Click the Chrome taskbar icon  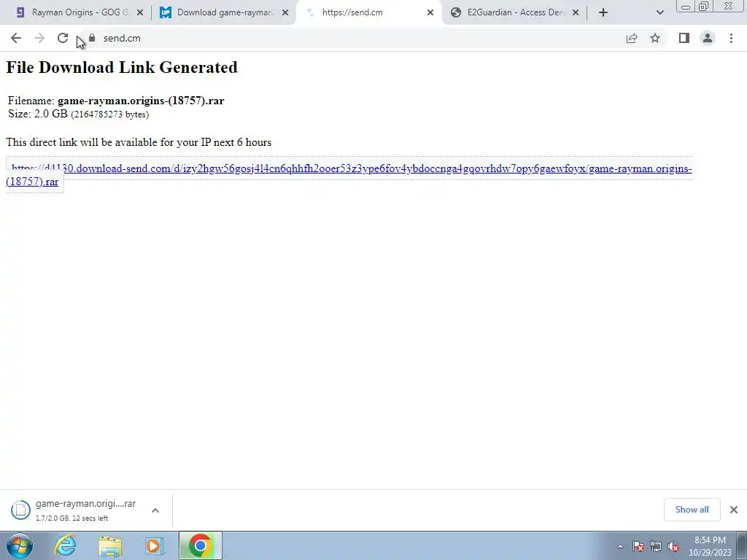coord(200,545)
